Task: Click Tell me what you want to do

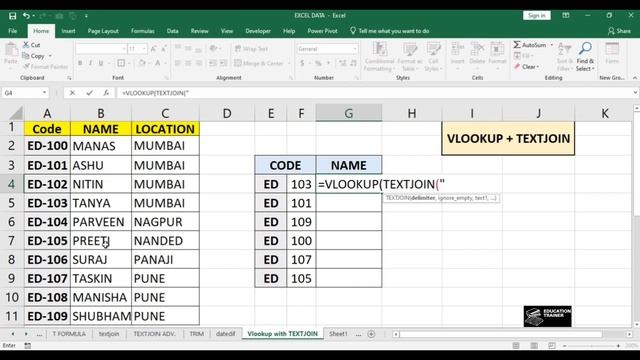Action: (x=390, y=31)
